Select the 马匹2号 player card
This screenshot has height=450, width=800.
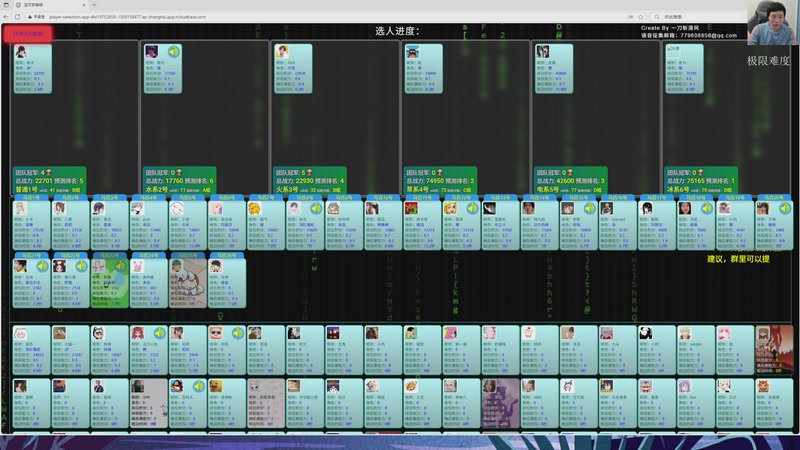click(70, 226)
